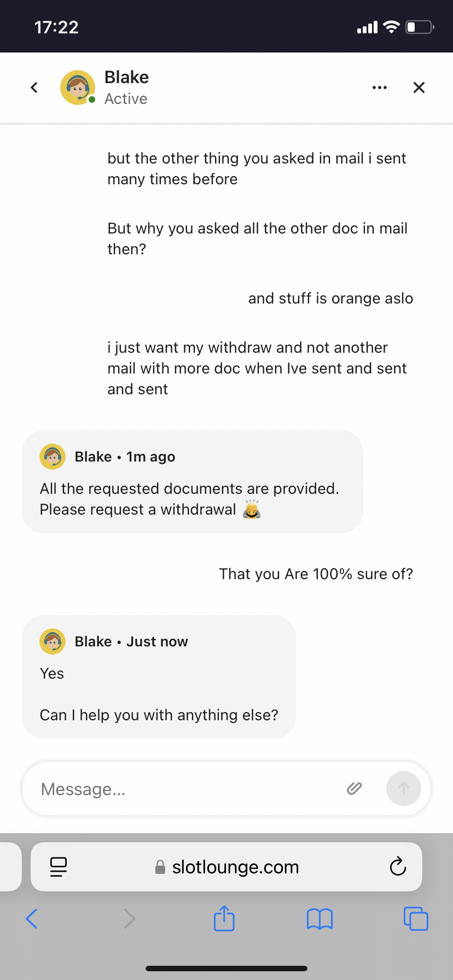This screenshot has width=453, height=980.
Task: Tap the "That you Are 100% sure of?" message
Action: [x=316, y=574]
